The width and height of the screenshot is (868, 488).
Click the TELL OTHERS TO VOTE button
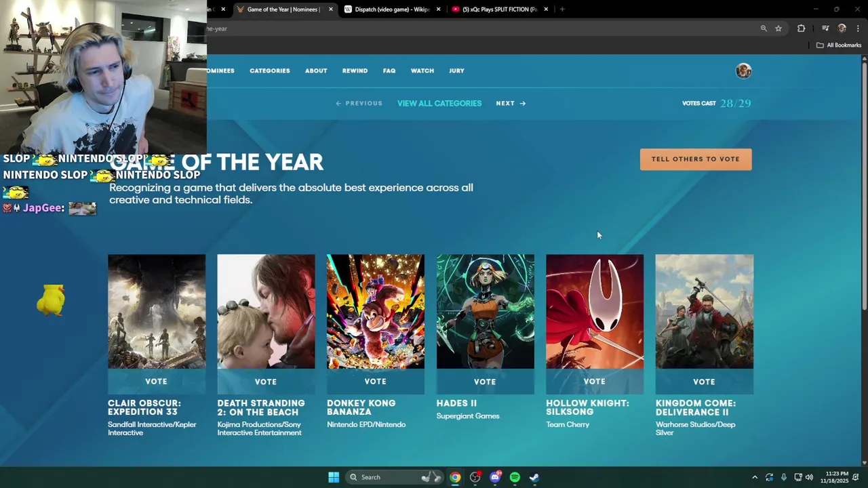pyautogui.click(x=696, y=159)
